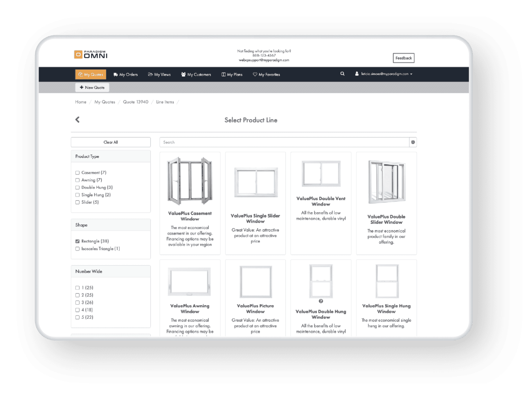This screenshot has width=532, height=400.
Task: Select the My Quotes cart icon
Action: click(80, 74)
